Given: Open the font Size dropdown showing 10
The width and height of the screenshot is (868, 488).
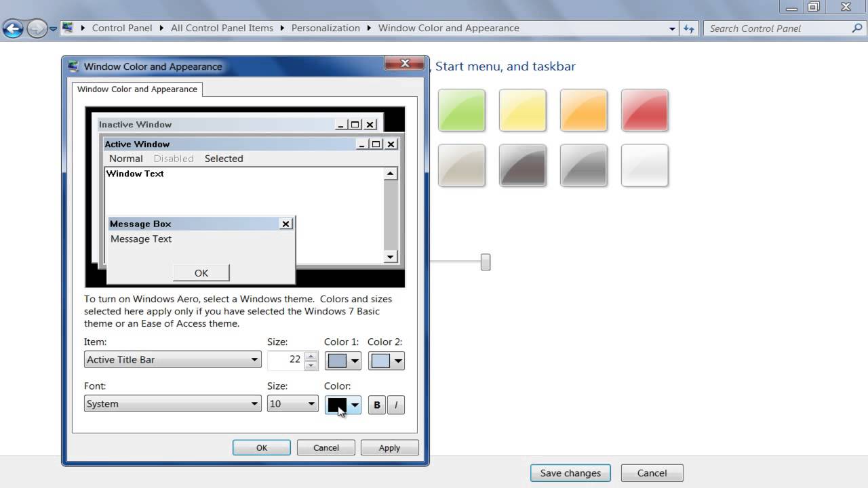Looking at the screenshot, I should tap(292, 403).
